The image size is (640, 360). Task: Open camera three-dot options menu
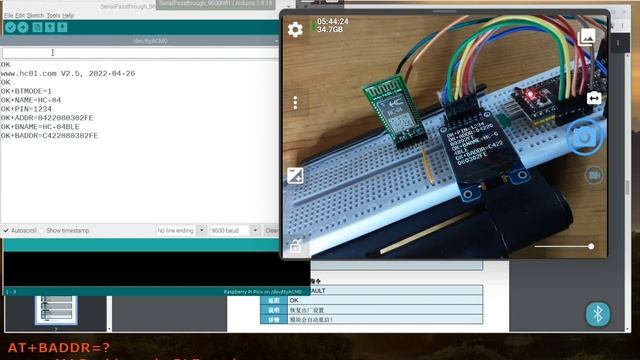point(295,102)
